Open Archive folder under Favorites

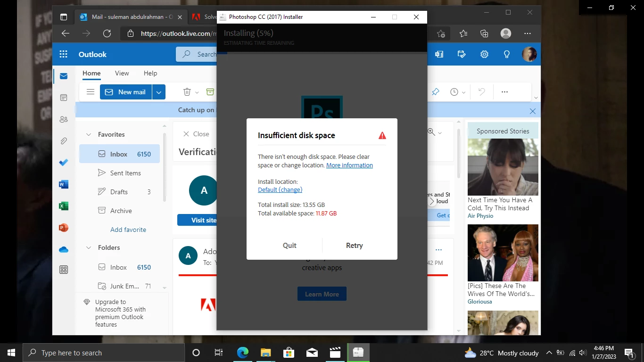pyautogui.click(x=119, y=211)
